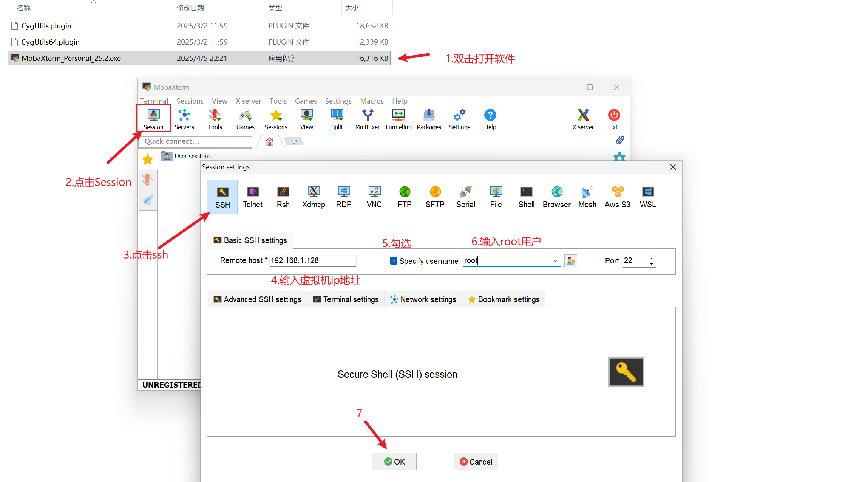The image size is (868, 482).
Task: Close the Session settings dialog
Action: pos(673,167)
